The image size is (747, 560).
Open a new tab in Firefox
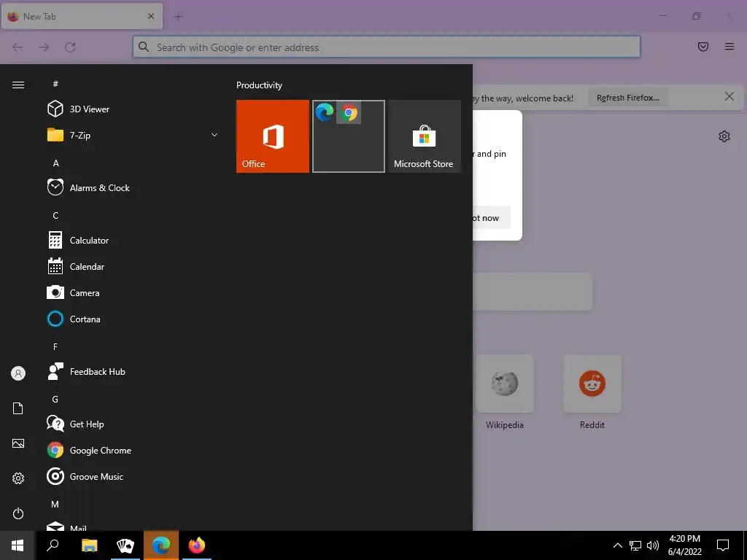click(179, 17)
